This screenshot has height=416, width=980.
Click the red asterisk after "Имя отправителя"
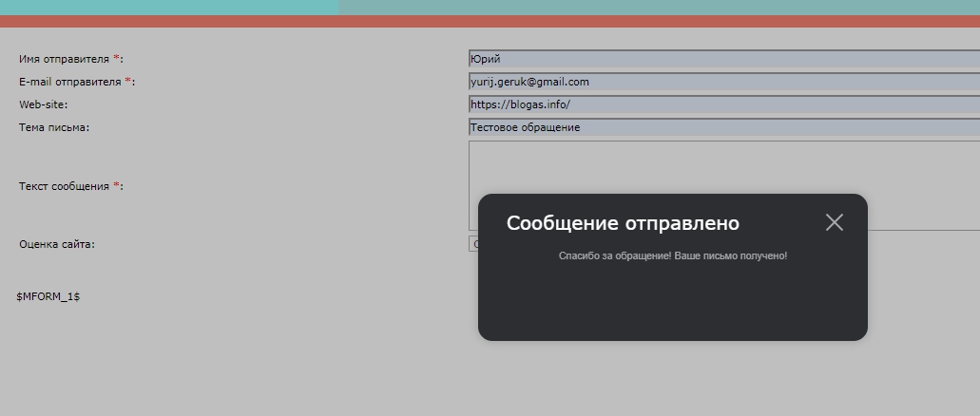(x=116, y=59)
